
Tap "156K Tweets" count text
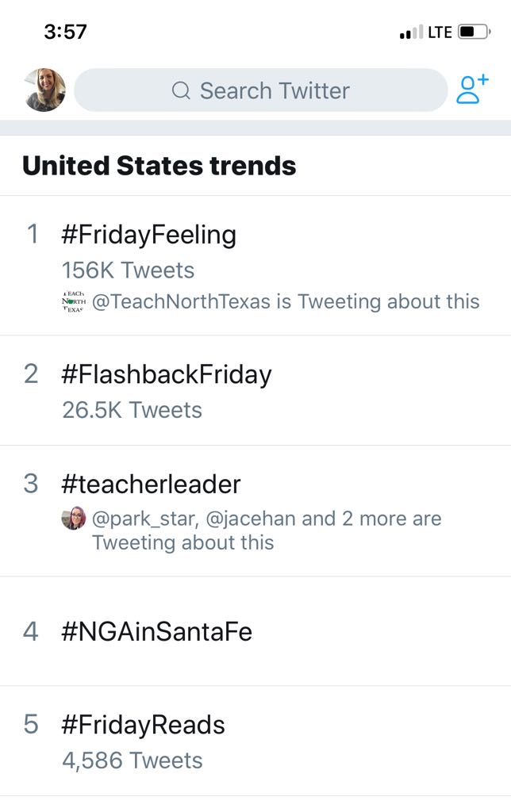click(x=128, y=270)
